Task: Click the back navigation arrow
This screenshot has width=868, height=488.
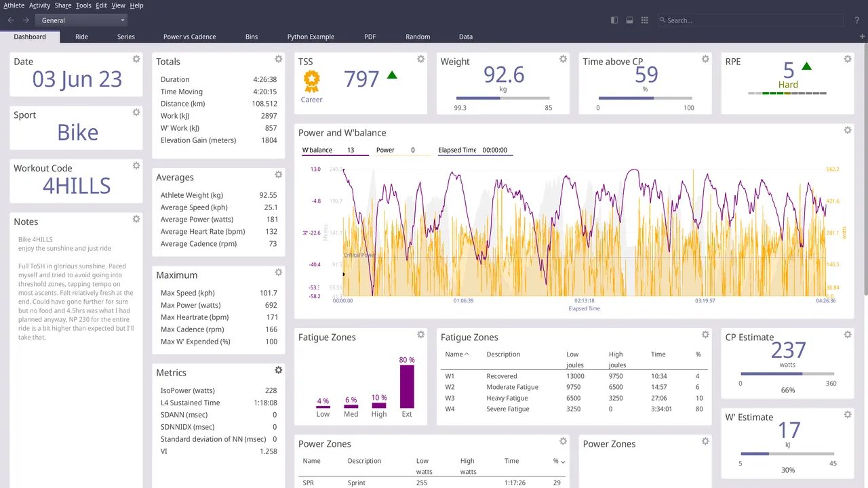Action: pos(11,20)
